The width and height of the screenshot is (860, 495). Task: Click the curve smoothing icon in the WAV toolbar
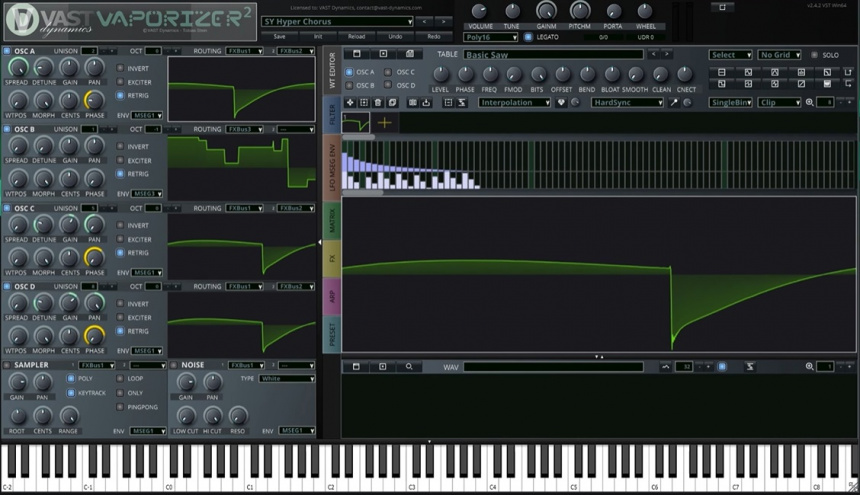665,366
